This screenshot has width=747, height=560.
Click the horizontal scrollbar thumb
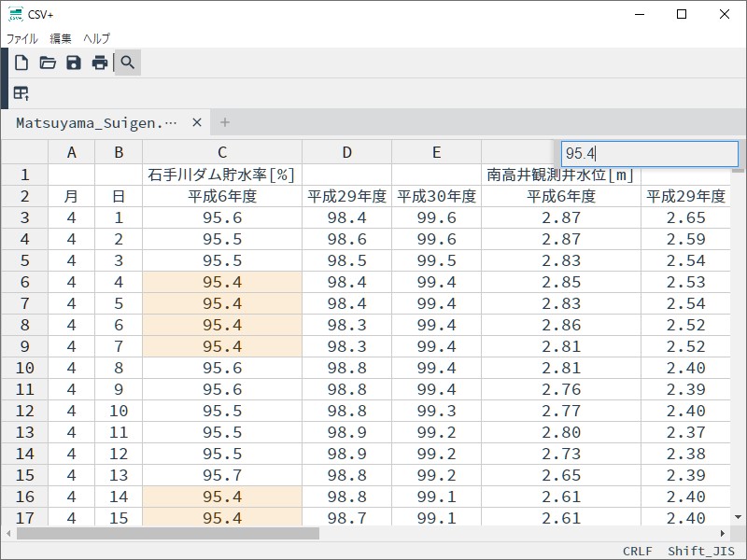pos(168,533)
